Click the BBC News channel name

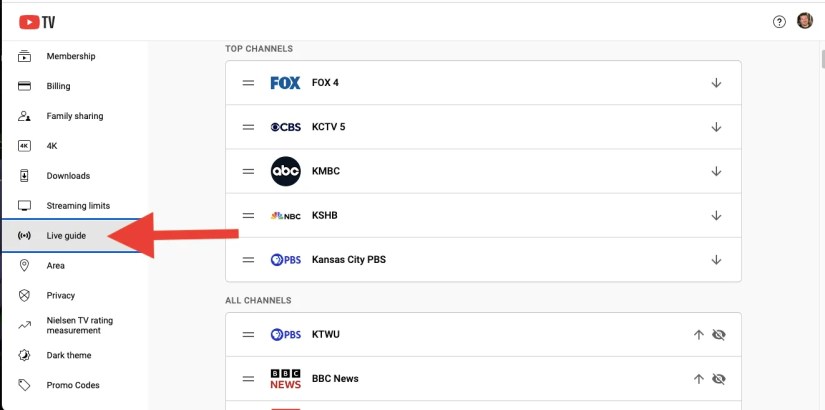tap(335, 378)
